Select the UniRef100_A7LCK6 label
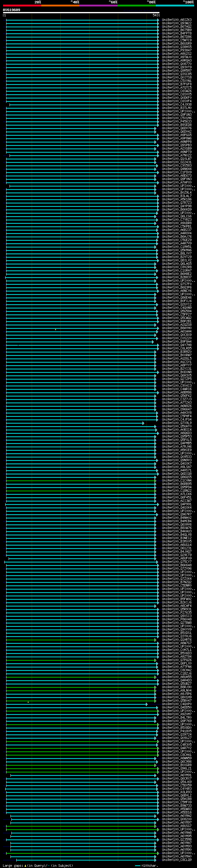197x868 pixels. point(177,494)
